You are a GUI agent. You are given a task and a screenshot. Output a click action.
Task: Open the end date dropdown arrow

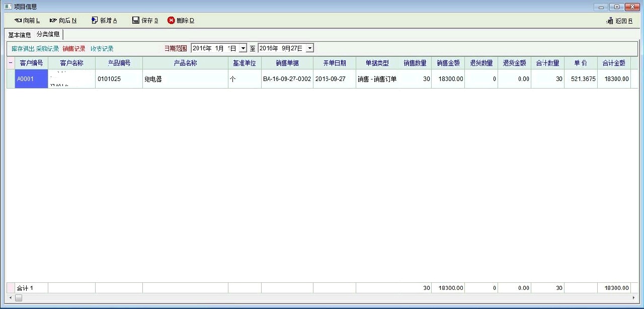tap(309, 48)
